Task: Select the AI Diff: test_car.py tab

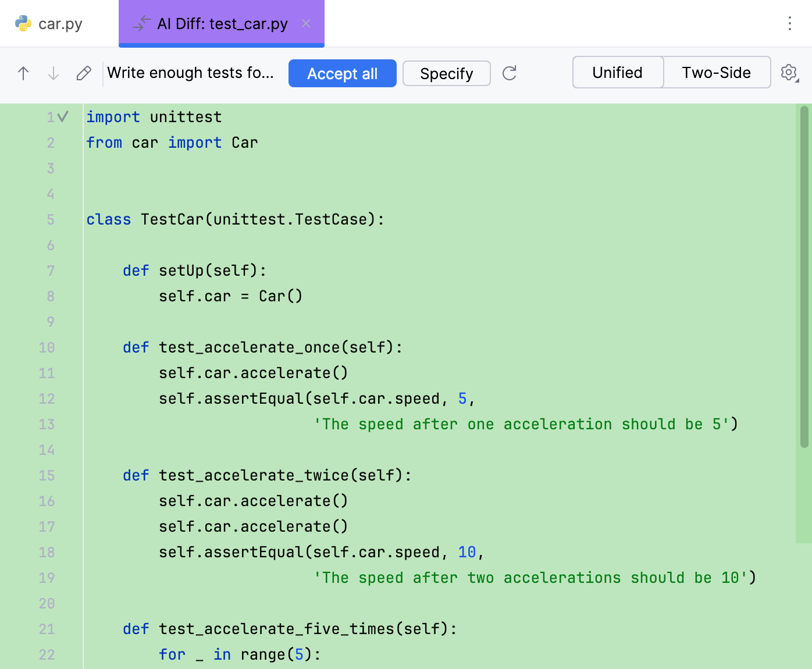Action: point(221,23)
